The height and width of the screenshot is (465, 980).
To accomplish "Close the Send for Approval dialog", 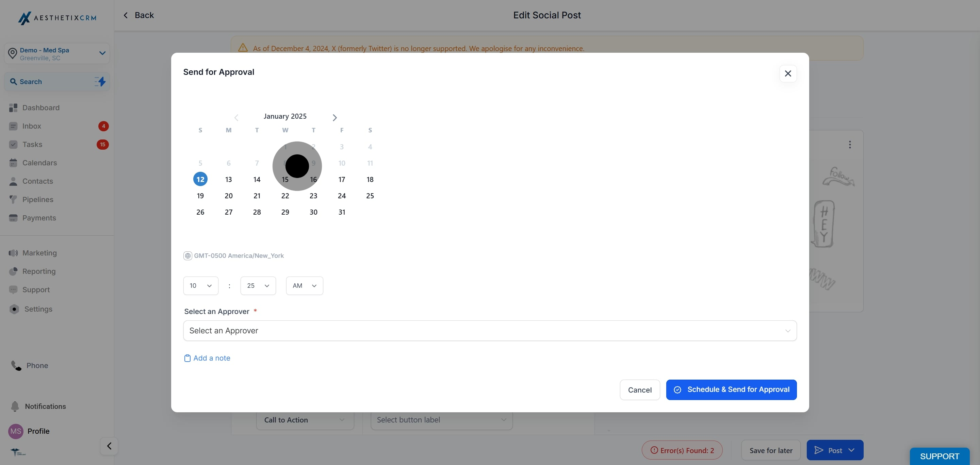I will point(787,73).
